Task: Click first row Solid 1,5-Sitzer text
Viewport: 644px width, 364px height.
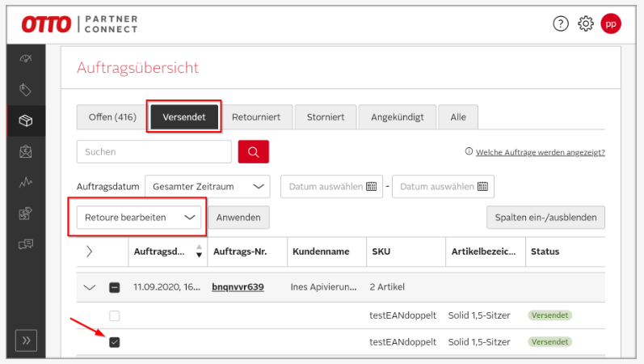Action: [x=479, y=315]
